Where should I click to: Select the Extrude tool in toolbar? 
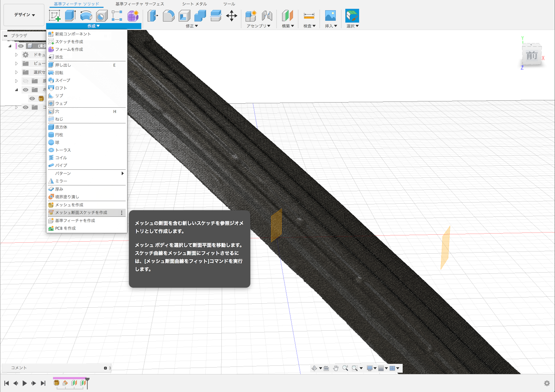tap(70, 16)
